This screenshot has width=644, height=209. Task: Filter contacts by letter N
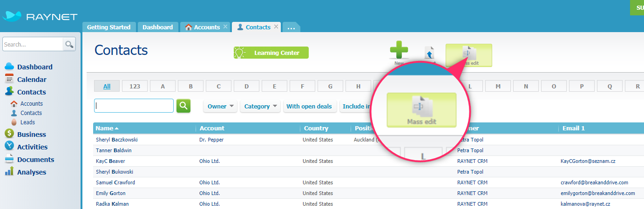[526, 86]
